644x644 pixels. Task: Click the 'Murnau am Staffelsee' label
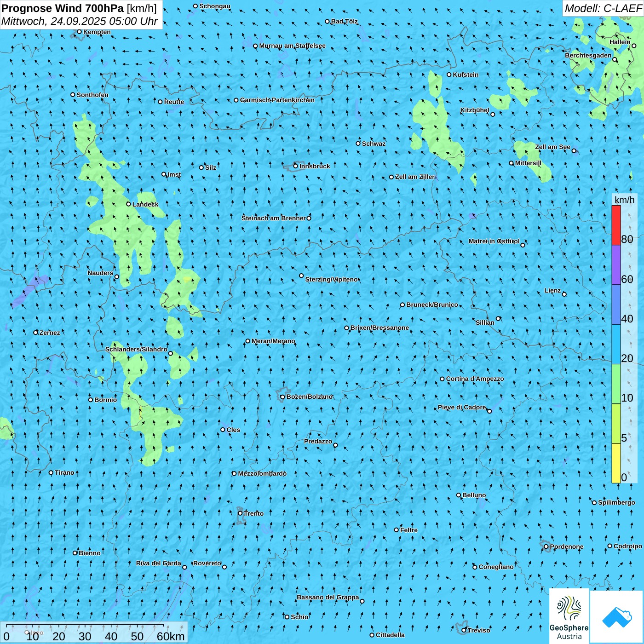[292, 46]
